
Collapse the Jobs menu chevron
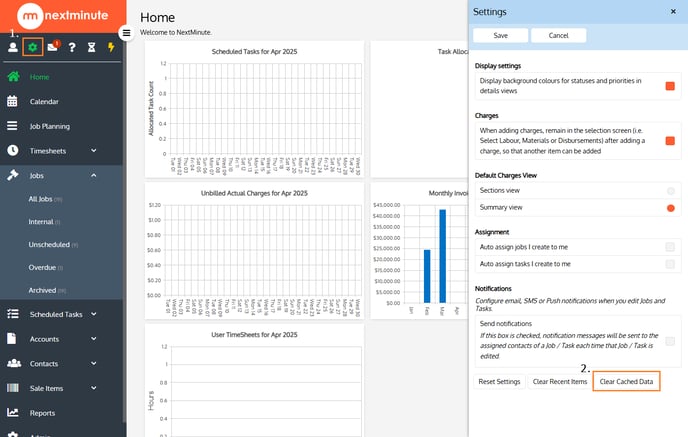click(x=93, y=175)
